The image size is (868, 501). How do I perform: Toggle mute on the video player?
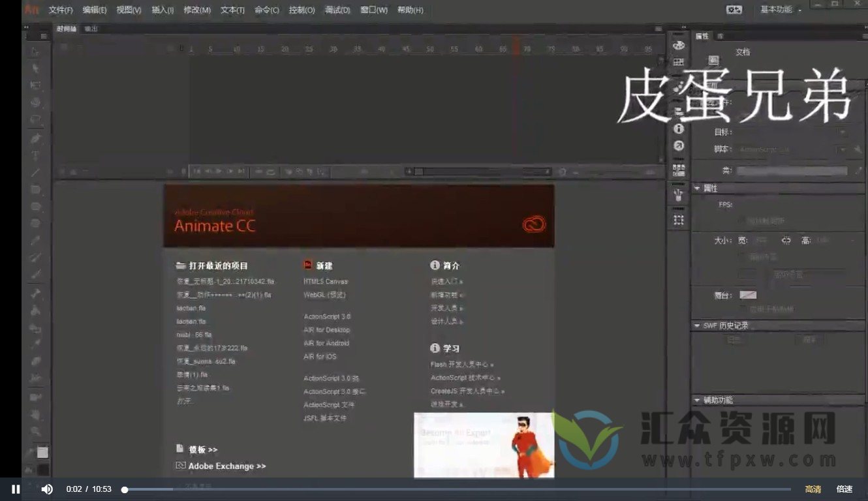[46, 489]
